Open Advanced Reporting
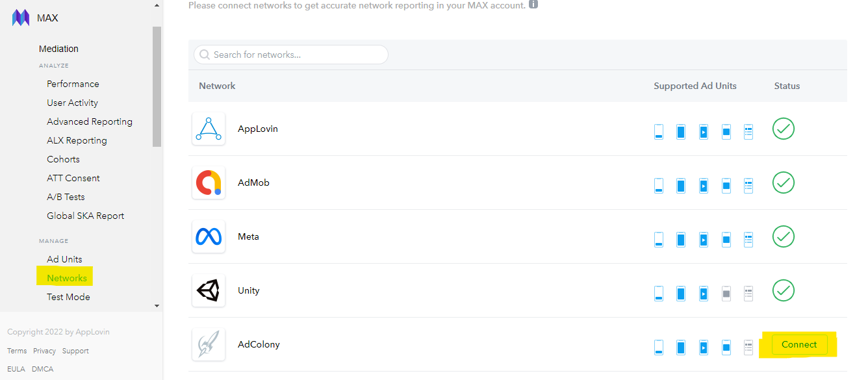The height and width of the screenshot is (380, 868). click(x=90, y=121)
